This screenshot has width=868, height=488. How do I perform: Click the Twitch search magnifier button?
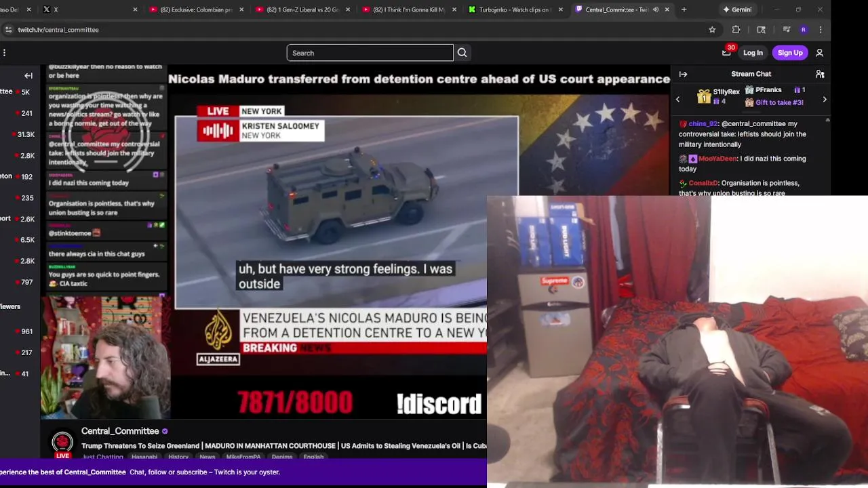[x=462, y=53]
